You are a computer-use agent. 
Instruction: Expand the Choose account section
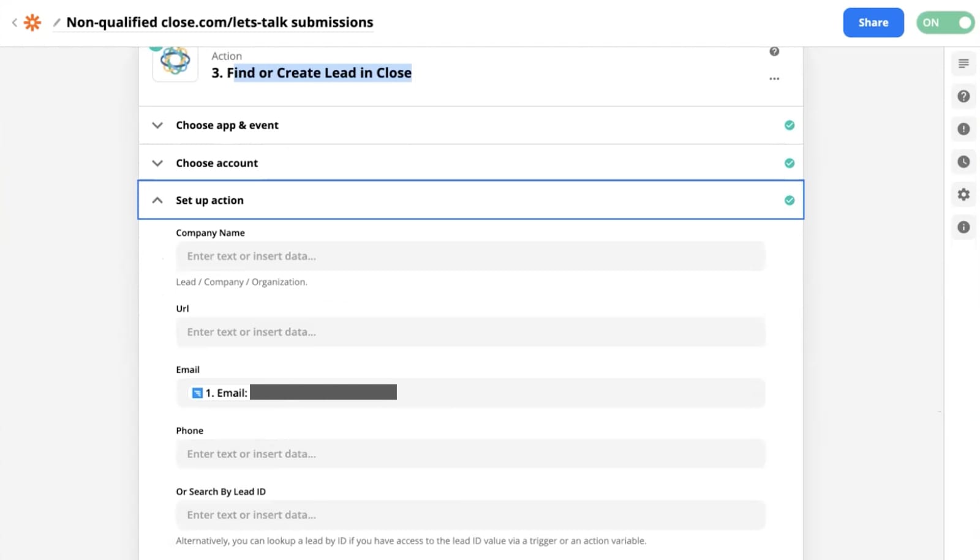[217, 163]
